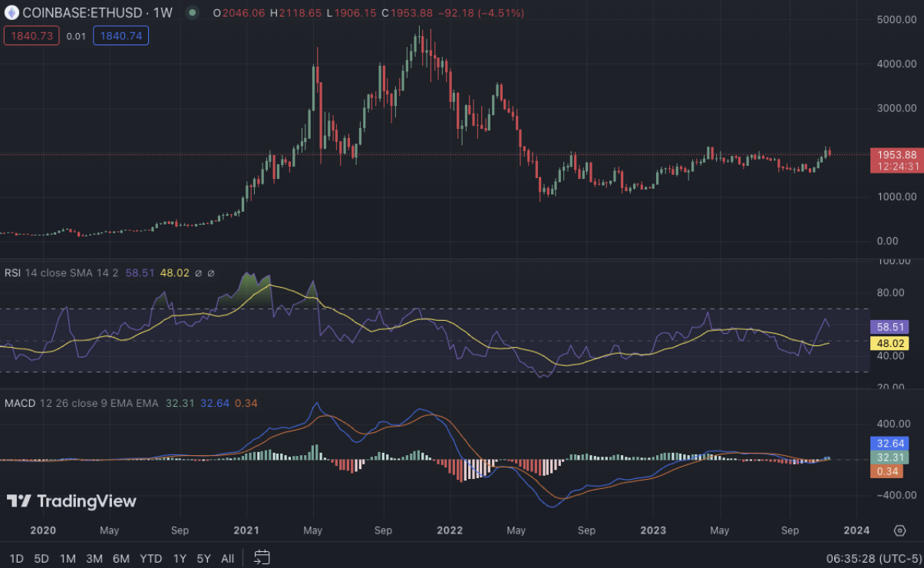Switch to the 3M time range
The height and width of the screenshot is (568, 924).
[94, 558]
